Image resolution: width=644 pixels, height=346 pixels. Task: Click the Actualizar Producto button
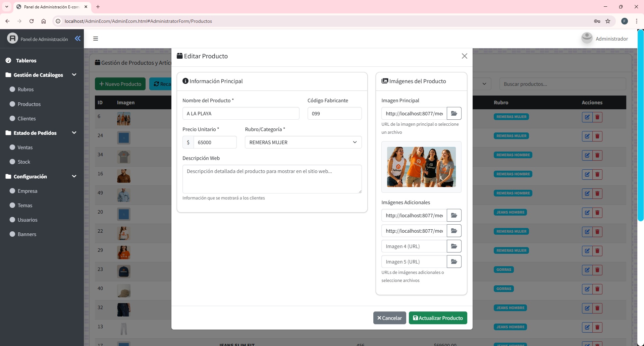(438, 318)
